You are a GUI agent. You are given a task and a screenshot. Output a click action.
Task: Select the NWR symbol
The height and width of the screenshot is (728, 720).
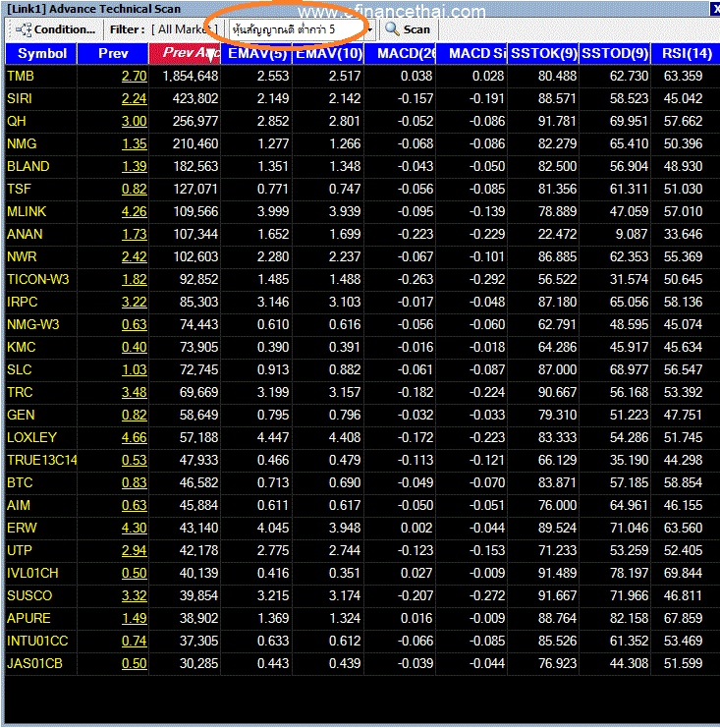tap(22, 256)
